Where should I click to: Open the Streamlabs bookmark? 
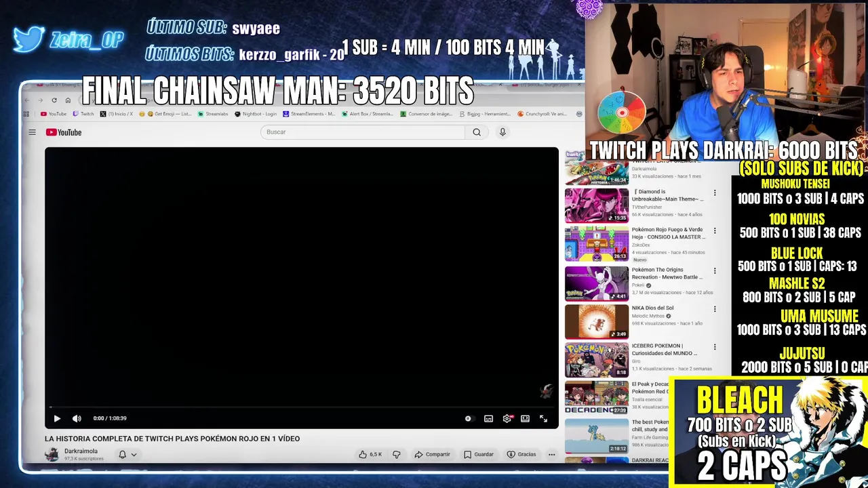pyautogui.click(x=213, y=114)
